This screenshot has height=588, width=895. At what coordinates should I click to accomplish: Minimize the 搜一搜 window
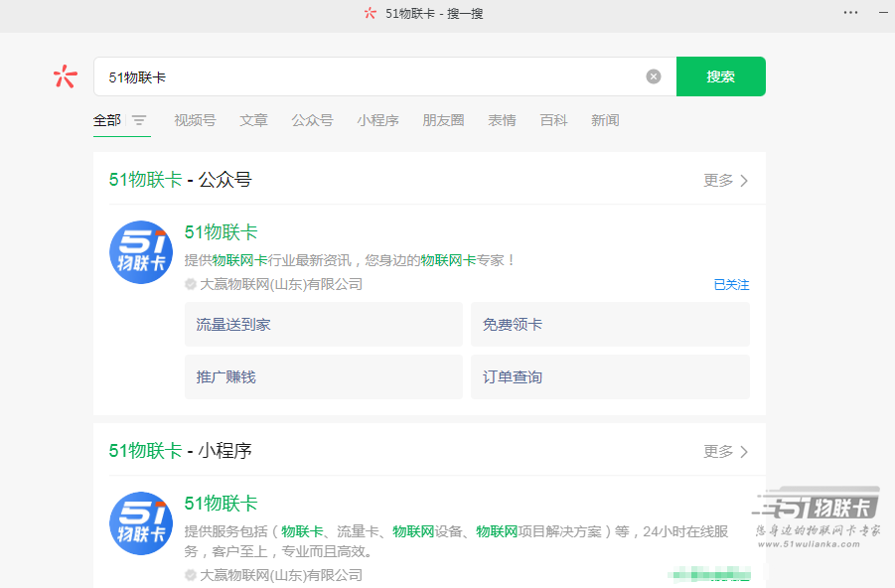point(884,13)
